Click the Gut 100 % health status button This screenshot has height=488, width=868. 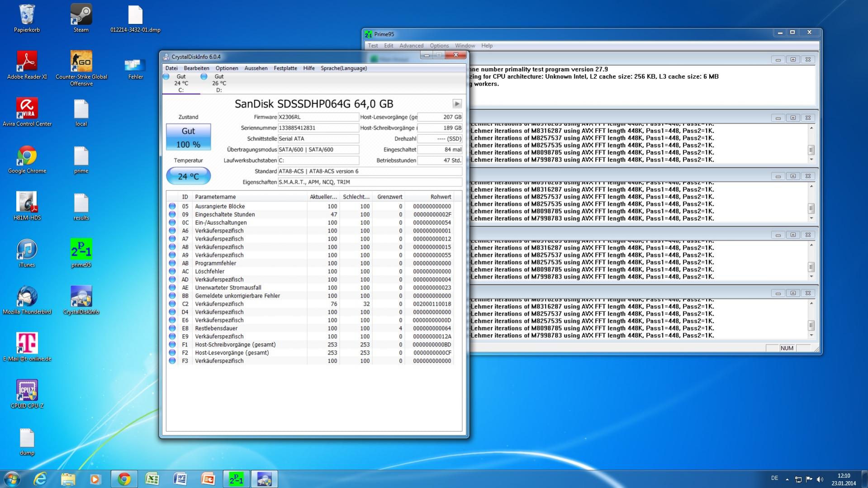[x=188, y=137]
